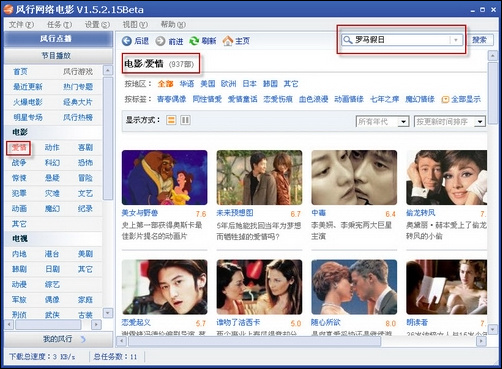Click 总任务数 status bar entry
The height and width of the screenshot is (369, 502).
pos(115,357)
